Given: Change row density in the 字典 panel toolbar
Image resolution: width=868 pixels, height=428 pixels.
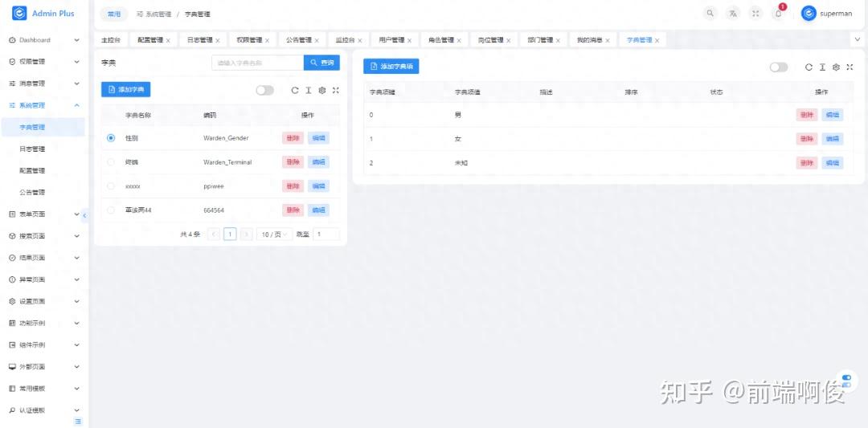Looking at the screenshot, I should [x=309, y=90].
